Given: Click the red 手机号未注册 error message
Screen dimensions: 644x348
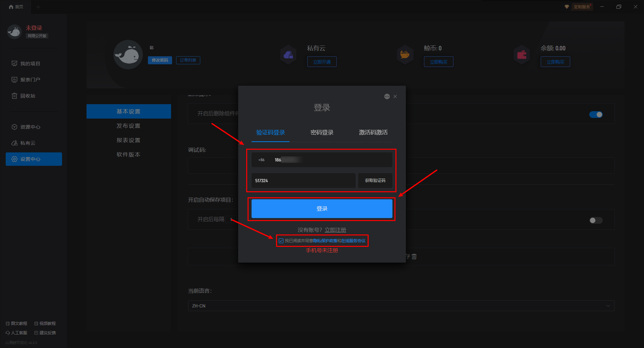Looking at the screenshot, I should [x=322, y=251].
